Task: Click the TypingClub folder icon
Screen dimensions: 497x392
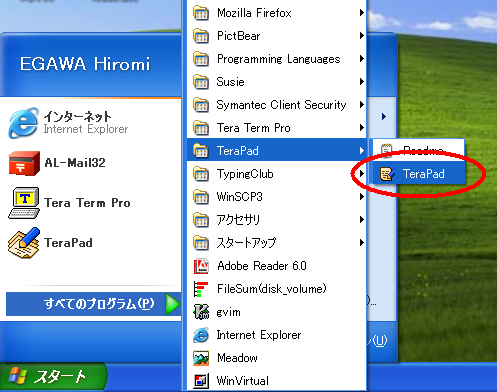Action: (x=201, y=174)
